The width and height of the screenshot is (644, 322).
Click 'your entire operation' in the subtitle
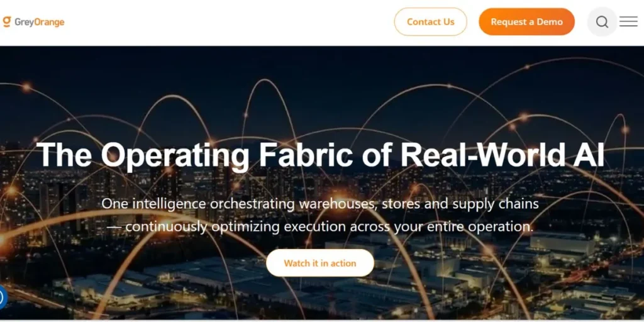[x=464, y=226]
